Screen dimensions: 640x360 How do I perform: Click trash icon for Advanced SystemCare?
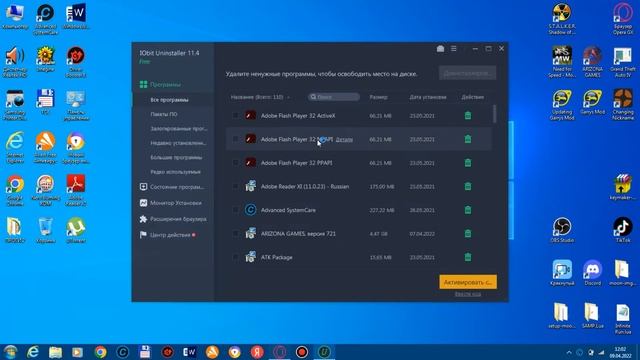coord(468,210)
